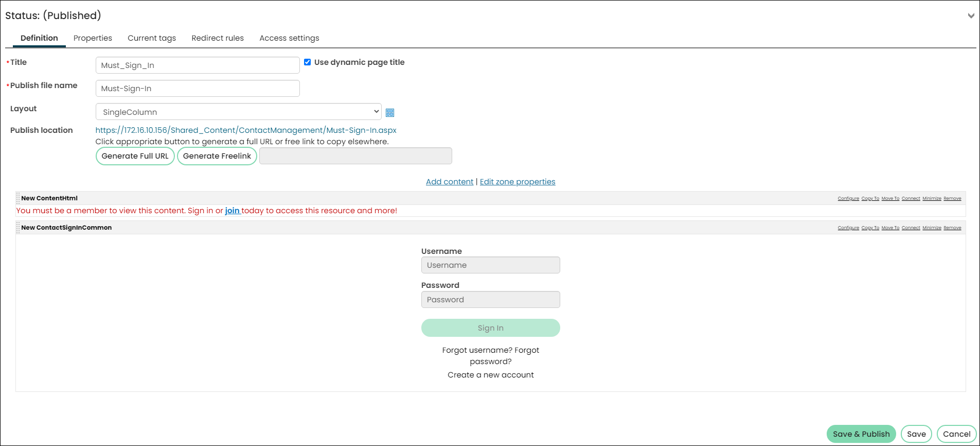
Task: Switch to the Properties tab
Action: [x=93, y=38]
